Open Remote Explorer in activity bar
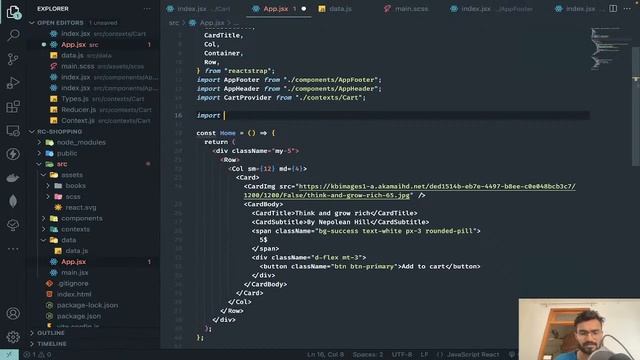 pos(13,131)
